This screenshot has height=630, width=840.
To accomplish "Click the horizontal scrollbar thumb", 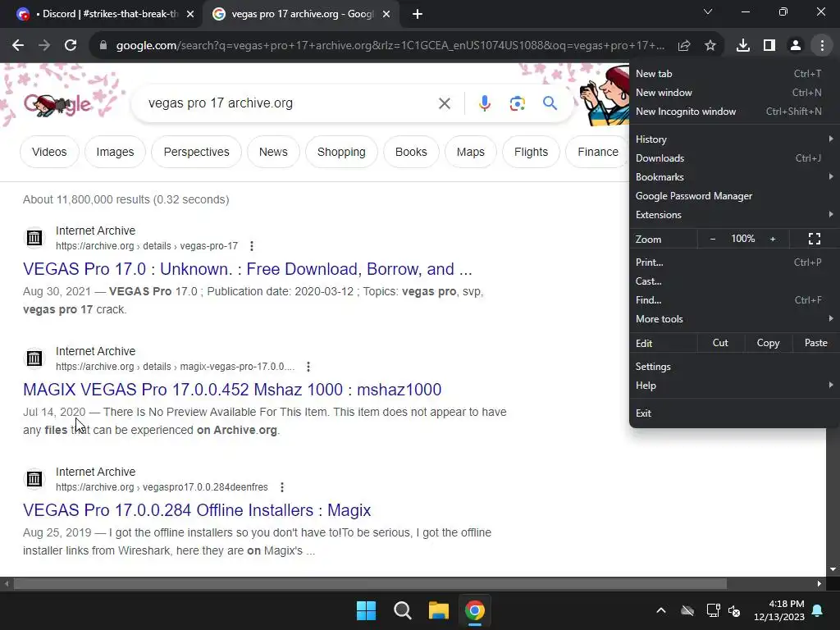I will tap(370, 583).
